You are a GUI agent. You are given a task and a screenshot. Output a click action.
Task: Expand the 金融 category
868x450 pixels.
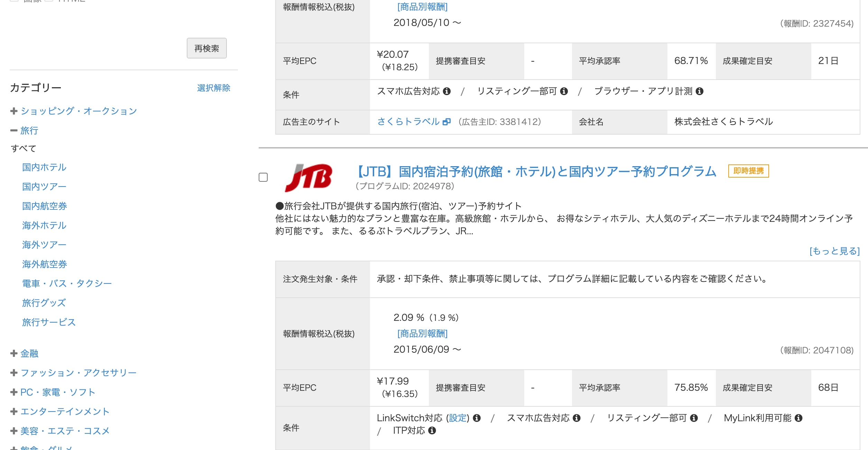(x=14, y=353)
